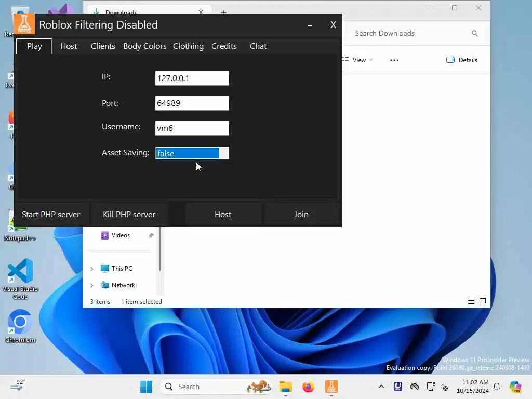Open the notifications bell icon
532x399 pixels.
(497, 387)
